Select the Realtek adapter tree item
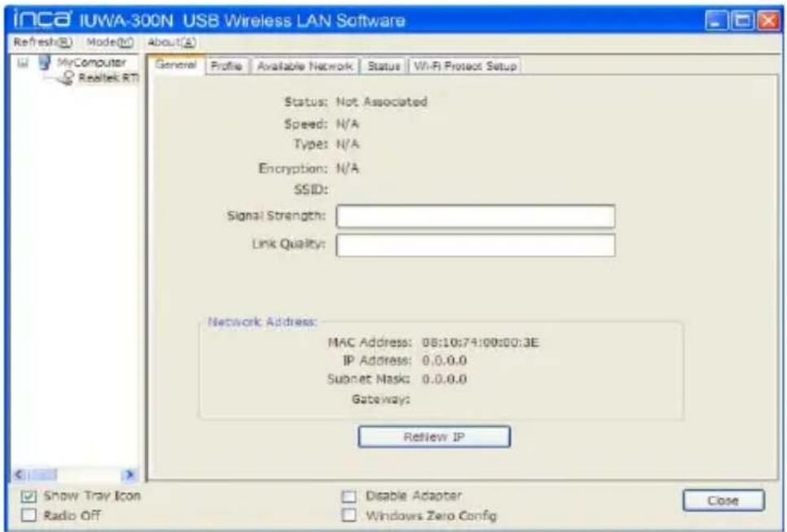This screenshot has width=787, height=532. pos(108,78)
